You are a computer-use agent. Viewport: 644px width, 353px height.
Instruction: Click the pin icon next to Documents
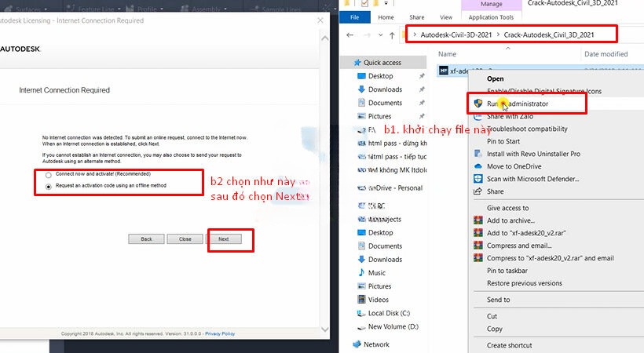[x=422, y=103]
